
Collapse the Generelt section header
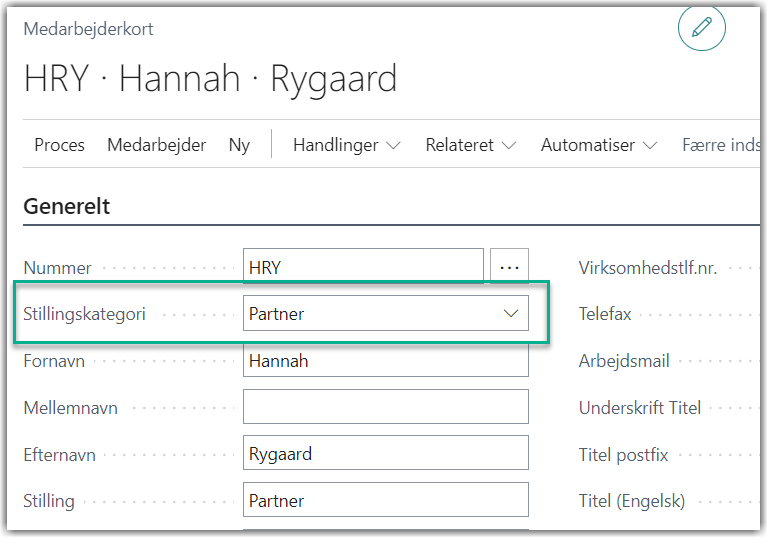[x=67, y=207]
